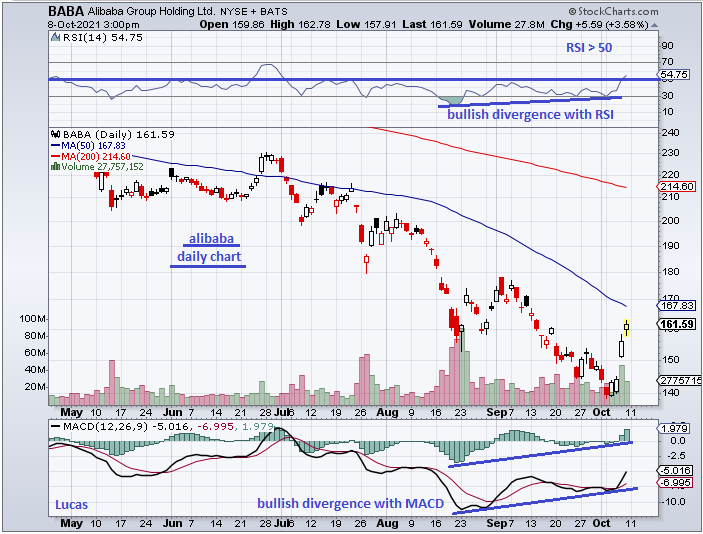Click the 'Oct' label on MACD axis
Screen dimensions: 703x534
[601, 523]
